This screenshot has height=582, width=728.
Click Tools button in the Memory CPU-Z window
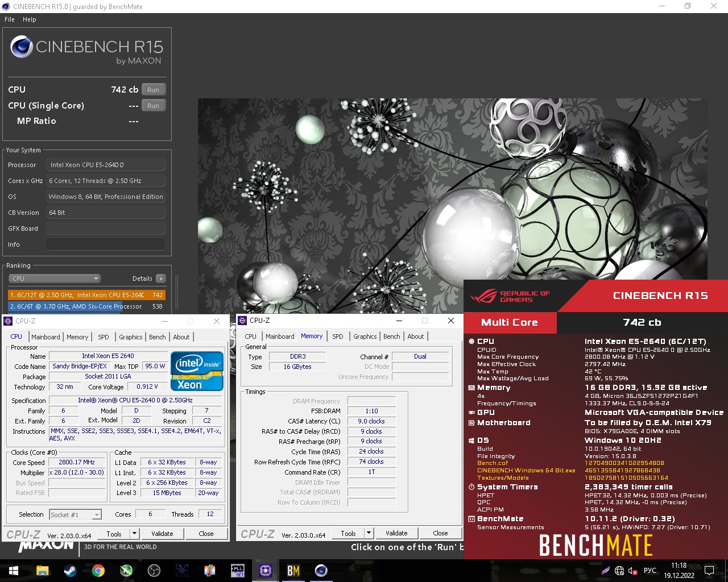pyautogui.click(x=348, y=533)
